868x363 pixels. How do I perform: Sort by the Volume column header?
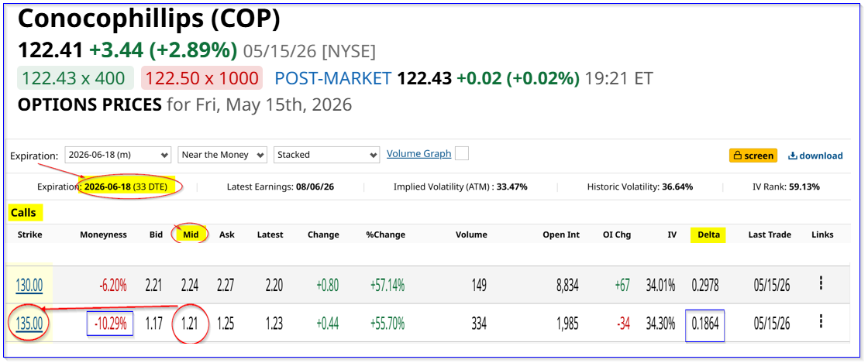coord(471,235)
